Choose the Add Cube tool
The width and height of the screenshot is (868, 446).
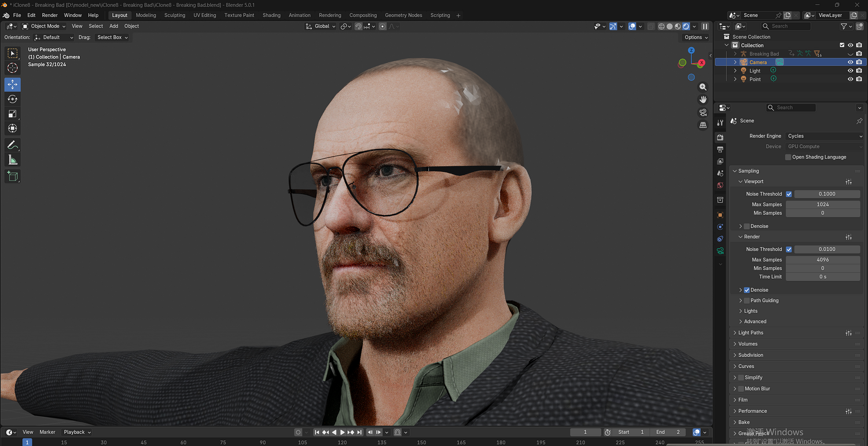pyautogui.click(x=12, y=176)
